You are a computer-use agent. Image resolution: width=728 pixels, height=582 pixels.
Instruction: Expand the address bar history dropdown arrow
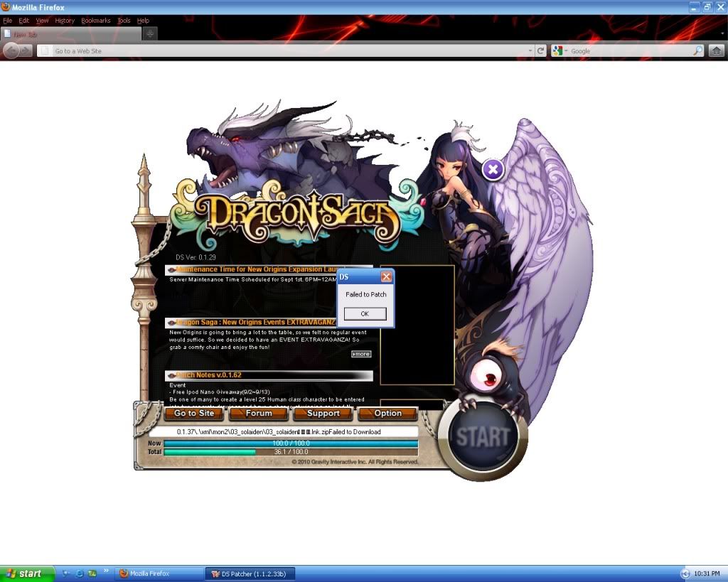pos(530,50)
